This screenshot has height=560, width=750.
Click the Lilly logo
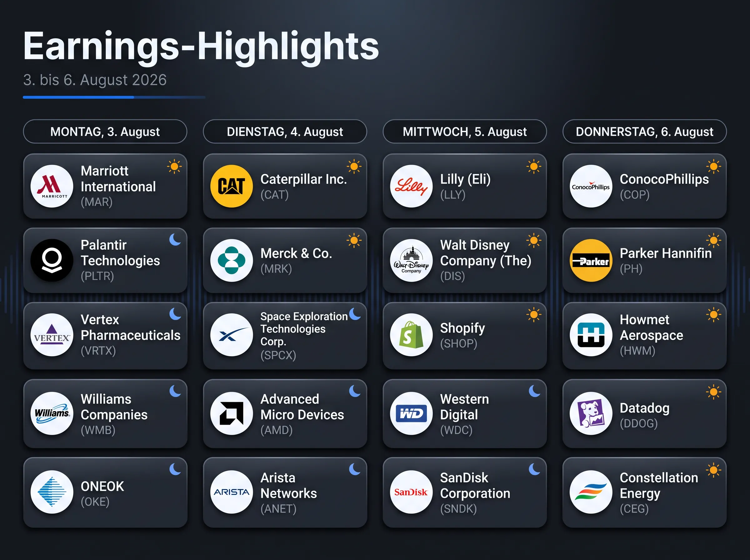[x=412, y=186]
